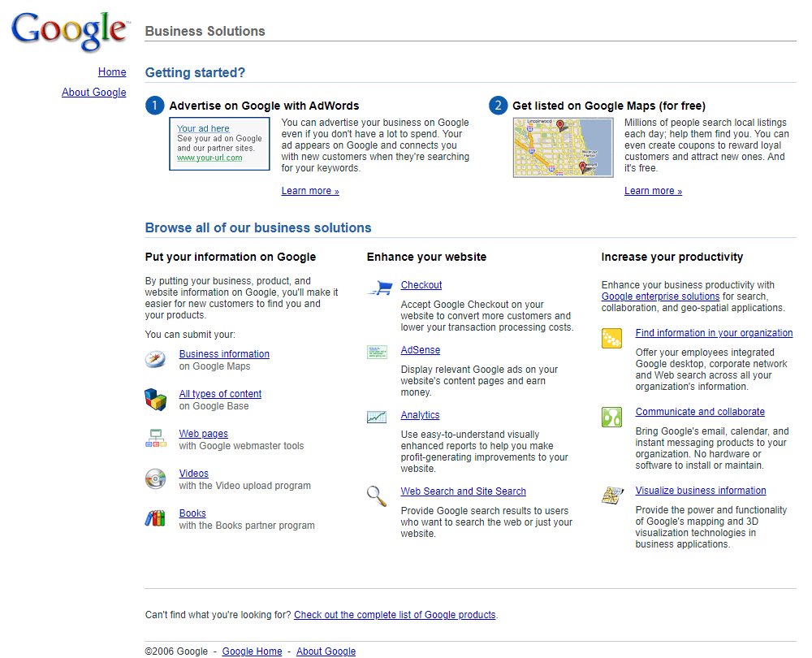Click the 'Increase your productivity' heading
Image resolution: width=812 pixels, height=658 pixels.
672,257
